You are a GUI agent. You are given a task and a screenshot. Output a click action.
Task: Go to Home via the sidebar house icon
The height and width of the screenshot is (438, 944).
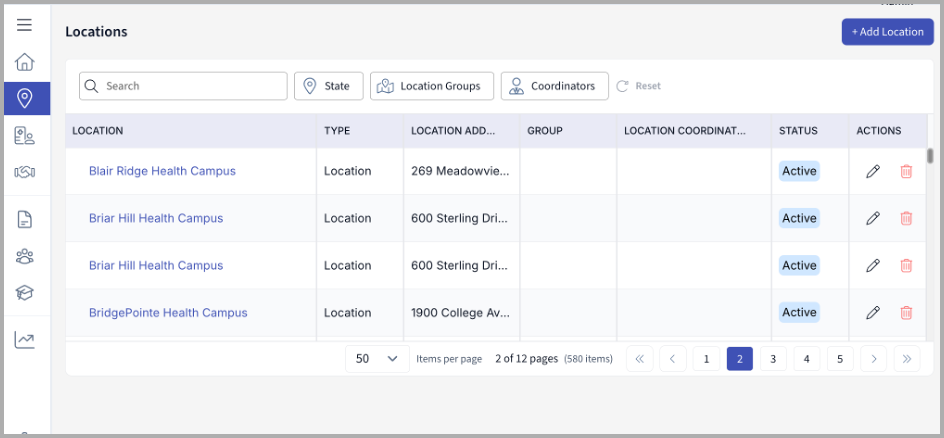25,62
